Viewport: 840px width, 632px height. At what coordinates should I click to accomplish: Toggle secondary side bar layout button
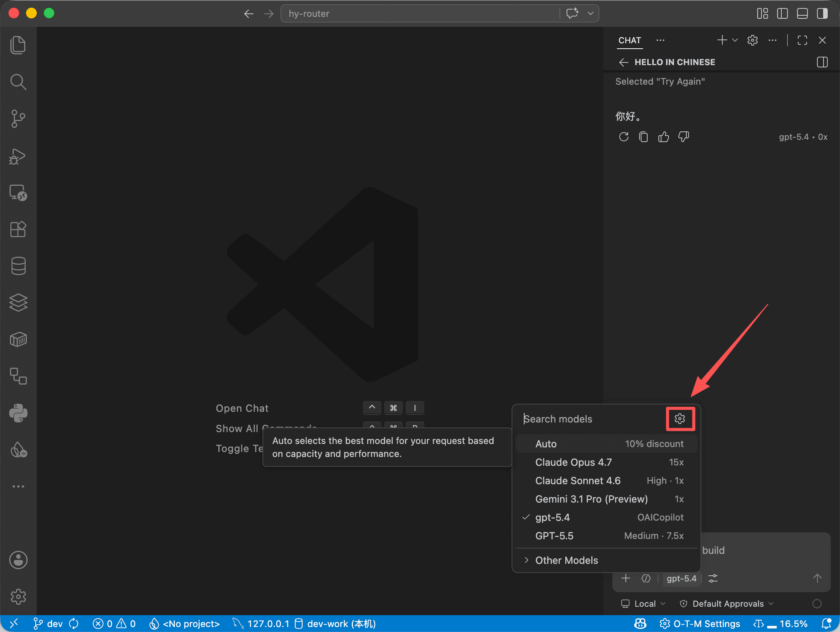[822, 14]
